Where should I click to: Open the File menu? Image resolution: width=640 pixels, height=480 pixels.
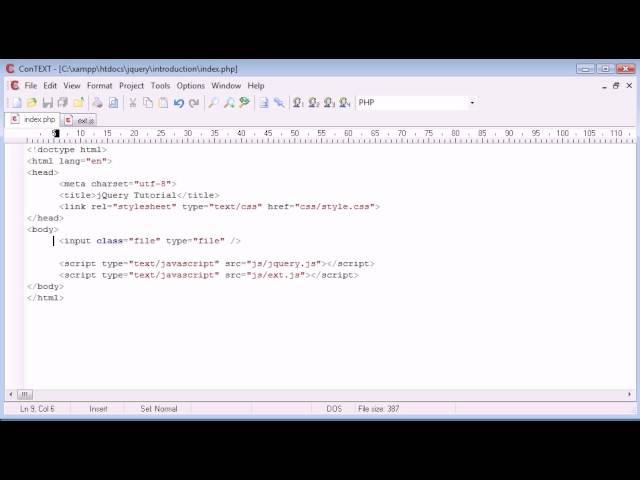tap(31, 86)
